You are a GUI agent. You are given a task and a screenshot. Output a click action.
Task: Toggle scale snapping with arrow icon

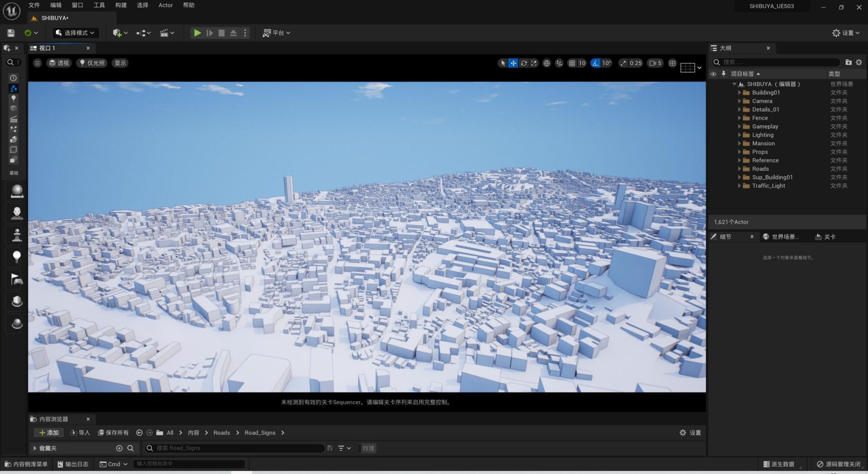tap(624, 63)
